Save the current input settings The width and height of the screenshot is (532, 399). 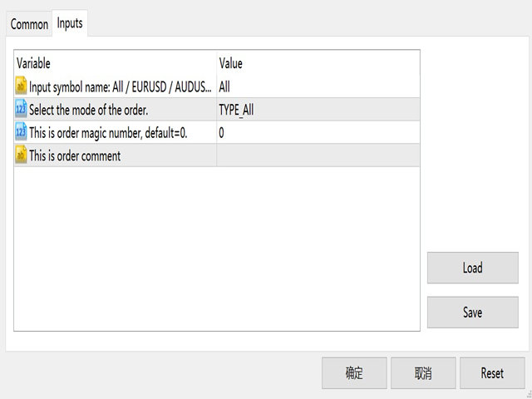click(473, 313)
